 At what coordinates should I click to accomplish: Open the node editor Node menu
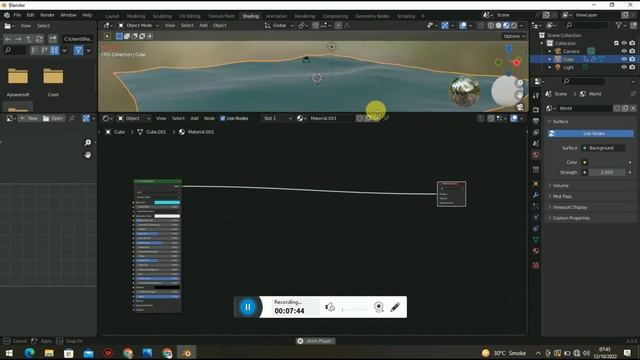(x=209, y=118)
